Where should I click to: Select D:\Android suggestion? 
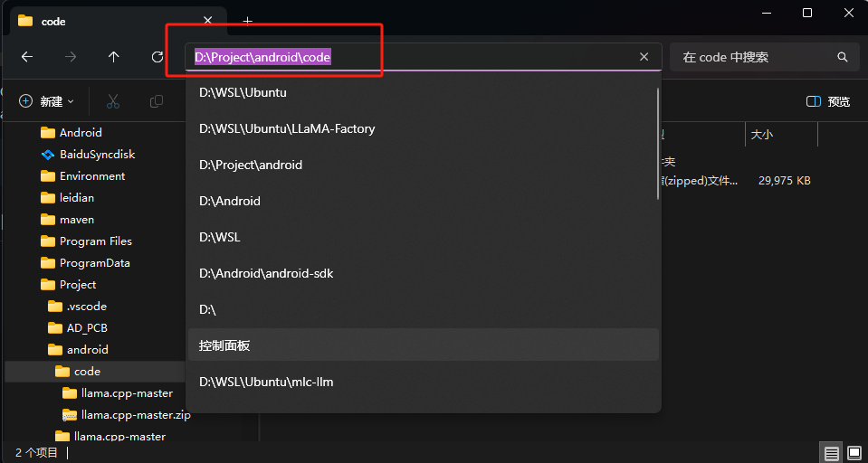(x=424, y=201)
